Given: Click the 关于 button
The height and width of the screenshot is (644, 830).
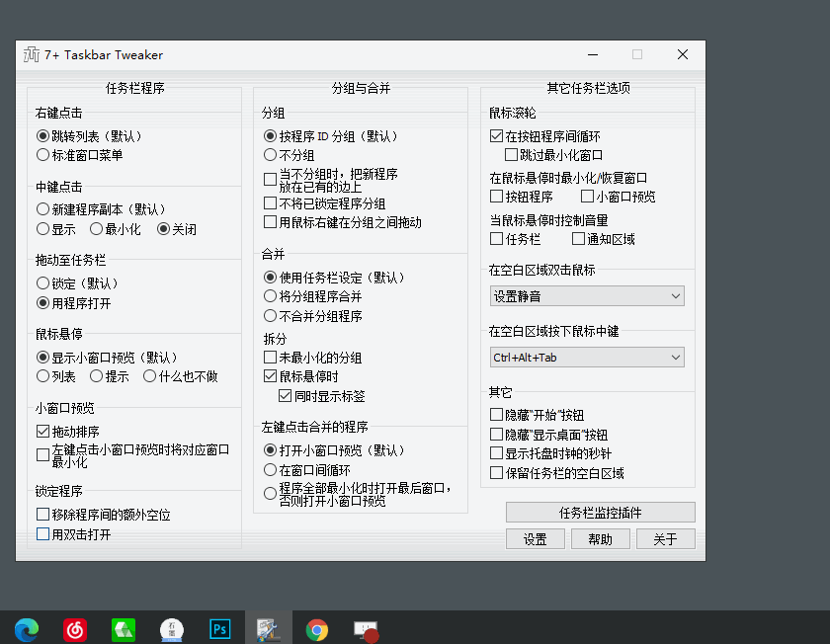Looking at the screenshot, I should 665,538.
